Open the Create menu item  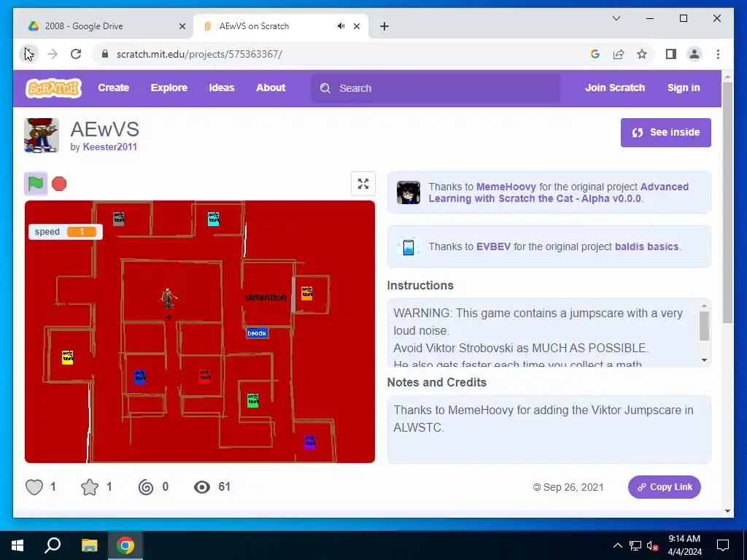[x=113, y=87]
